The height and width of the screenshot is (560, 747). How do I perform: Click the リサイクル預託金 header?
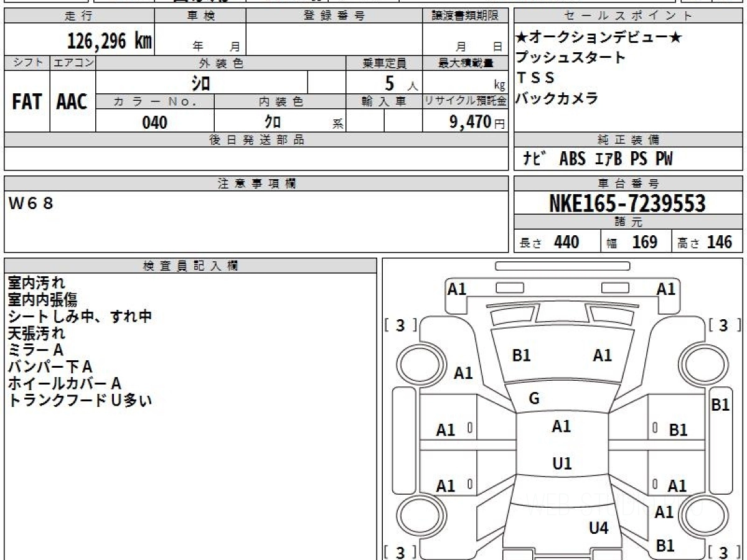point(465,101)
